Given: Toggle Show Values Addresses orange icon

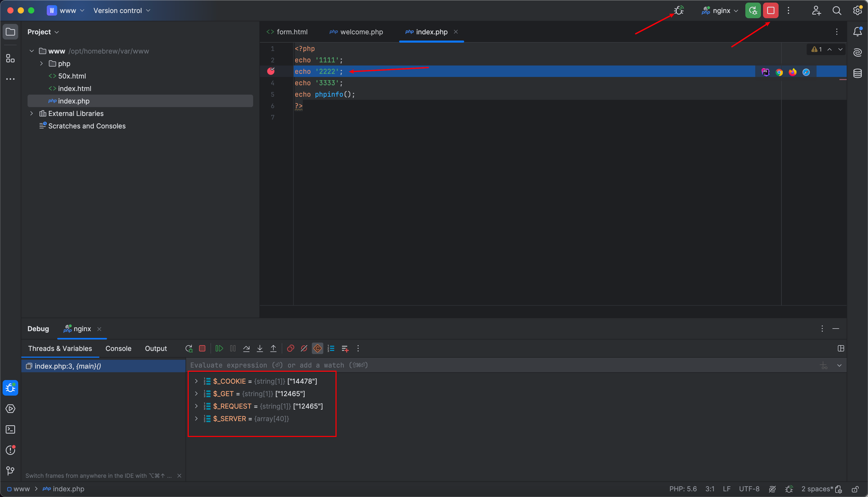Looking at the screenshot, I should 318,349.
